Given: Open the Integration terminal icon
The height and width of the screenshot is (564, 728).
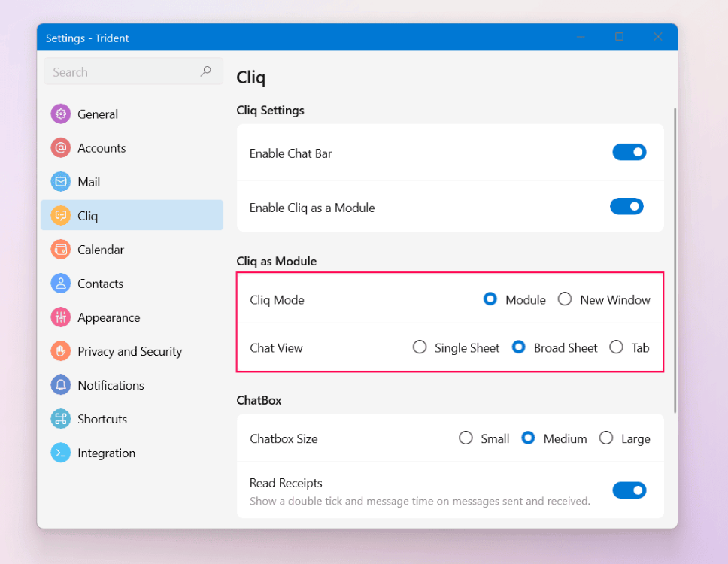Looking at the screenshot, I should (60, 453).
